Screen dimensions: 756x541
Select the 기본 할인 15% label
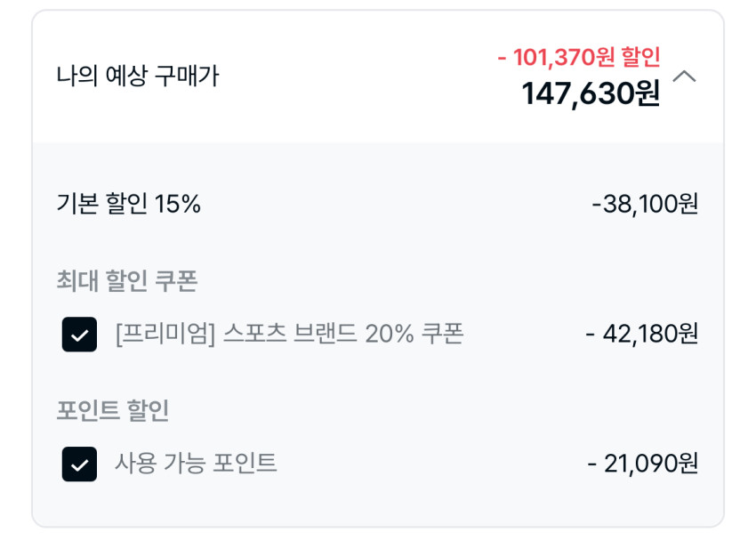128,205
